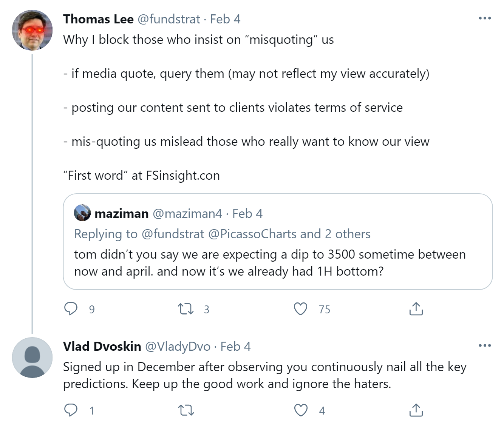Share Vlad Dvoskin's reply
504x427 pixels.
pos(416,410)
